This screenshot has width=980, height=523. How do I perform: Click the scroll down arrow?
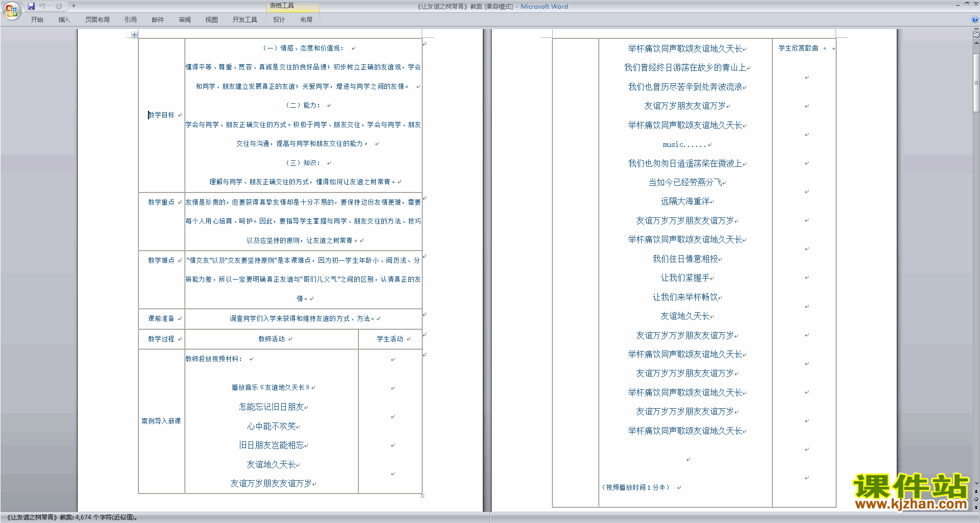(976, 484)
